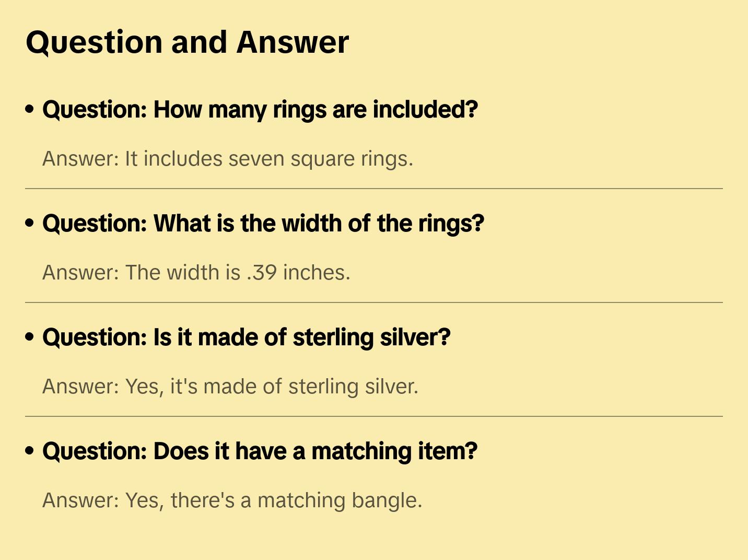
Task: Click the answer mentioning a matching bangle
Action: [232, 500]
